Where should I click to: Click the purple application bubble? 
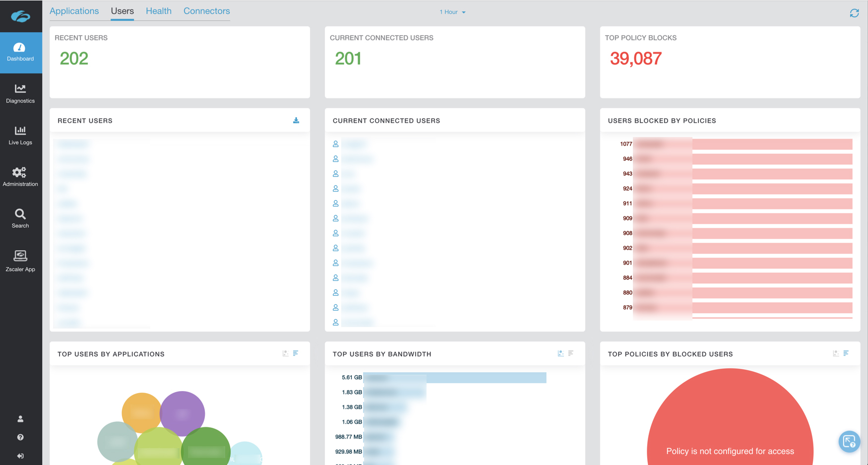coord(182,413)
